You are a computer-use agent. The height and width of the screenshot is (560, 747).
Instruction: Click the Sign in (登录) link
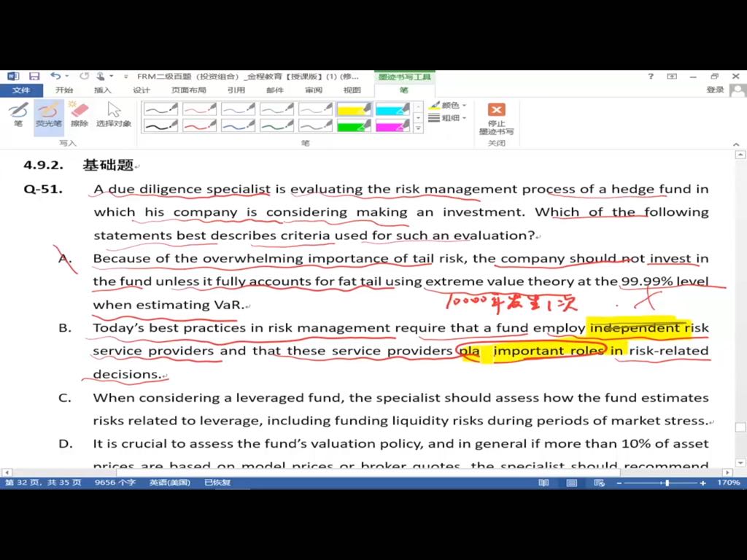715,90
